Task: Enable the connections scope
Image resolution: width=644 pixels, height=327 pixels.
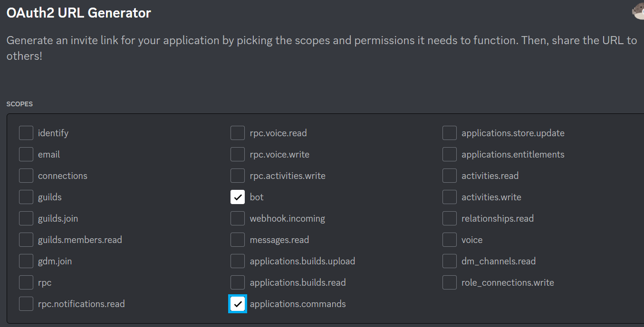Action: [x=26, y=176]
